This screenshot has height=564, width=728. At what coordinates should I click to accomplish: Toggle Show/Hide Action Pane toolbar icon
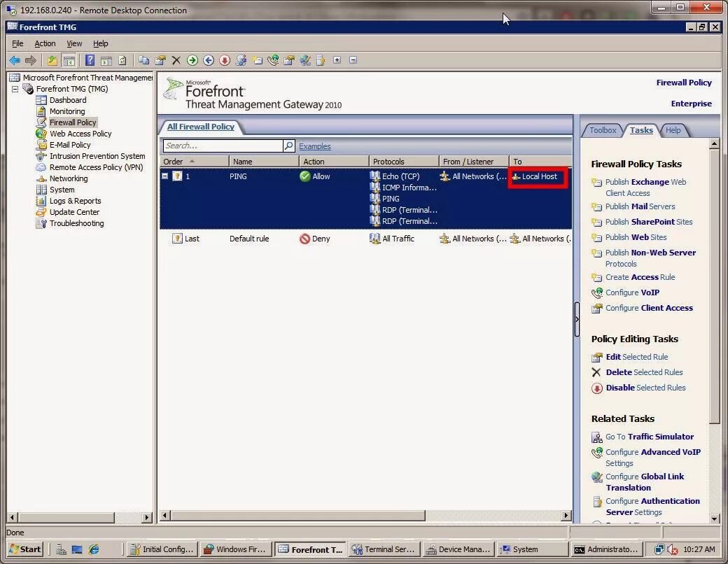[x=106, y=60]
